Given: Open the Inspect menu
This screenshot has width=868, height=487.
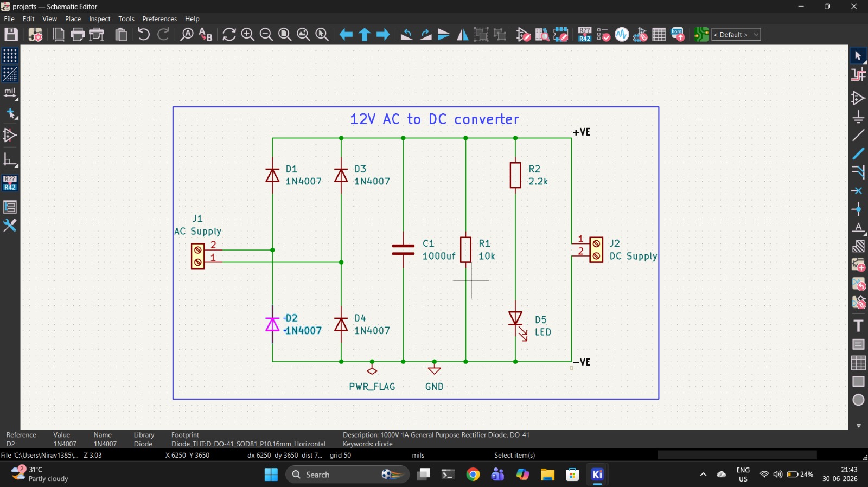Looking at the screenshot, I should [100, 18].
